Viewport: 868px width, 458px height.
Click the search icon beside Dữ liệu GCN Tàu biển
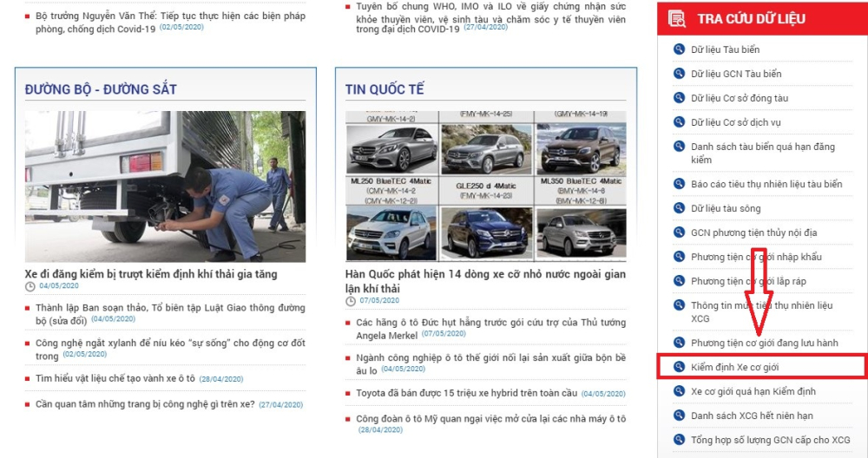[x=679, y=73]
